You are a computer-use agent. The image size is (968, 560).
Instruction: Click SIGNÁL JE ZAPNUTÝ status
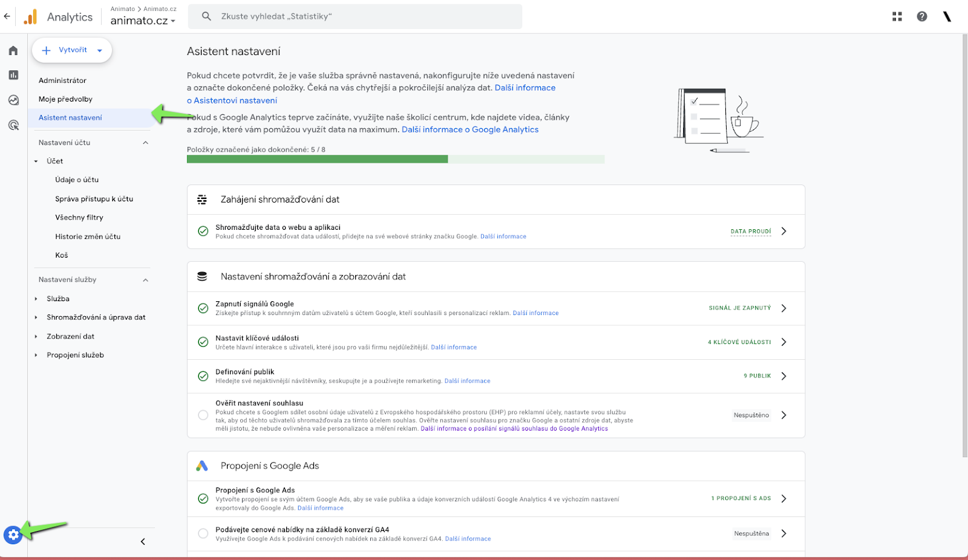pos(740,308)
